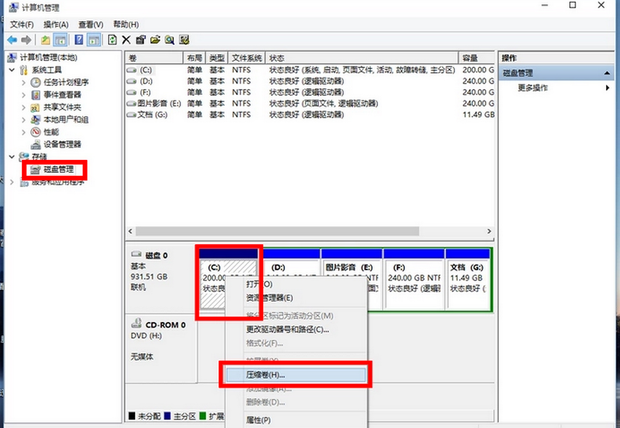Click drive icon of (D:) volume row
Screen dimensions: 620x428
[132, 81]
